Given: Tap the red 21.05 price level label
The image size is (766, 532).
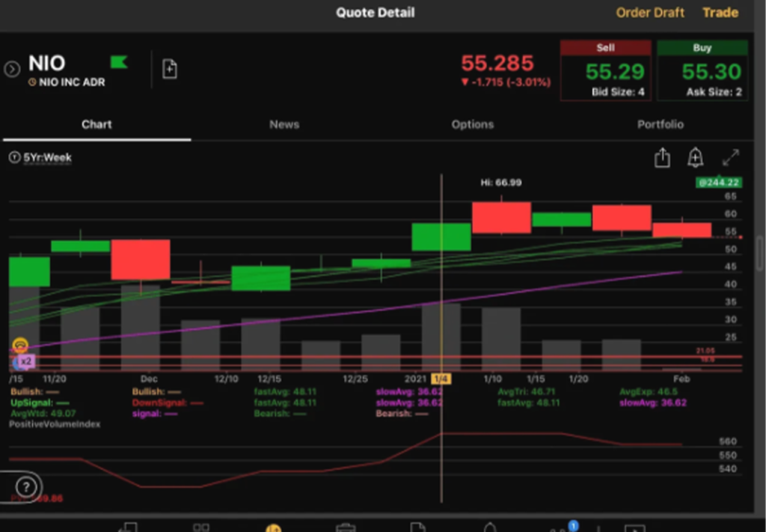Looking at the screenshot, I should 705,350.
